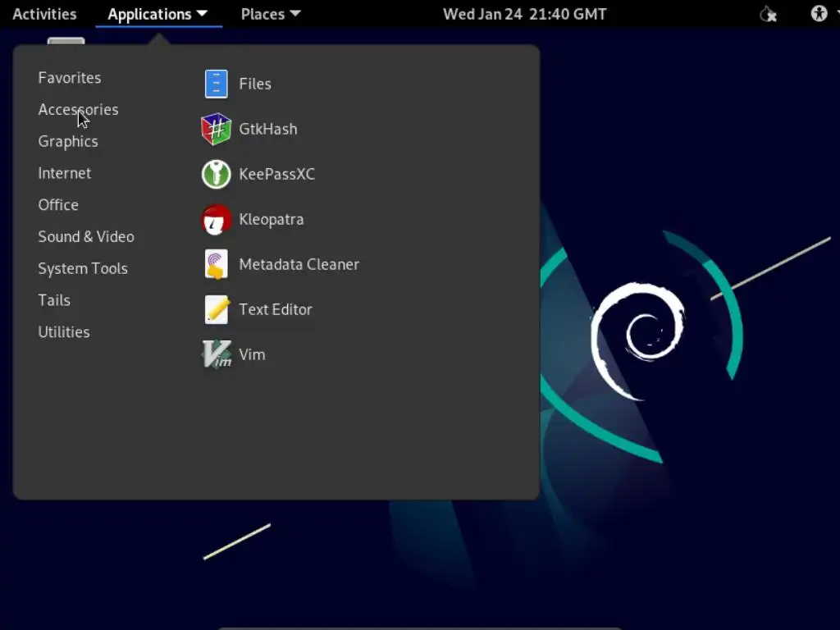The width and height of the screenshot is (840, 630).
Task: Click the Tor onion status icon
Action: [768, 14]
